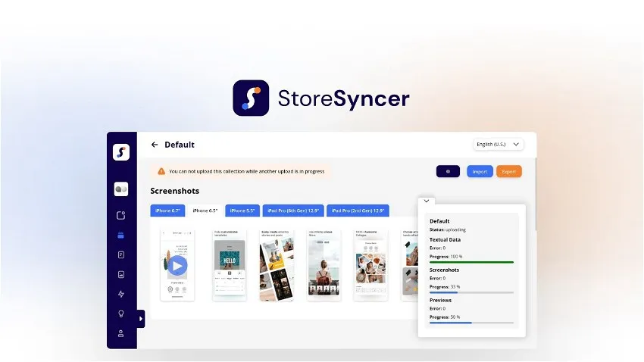
Task: Switch to iPad Pro (2nd Gen) 12.9" tab
Action: tap(358, 211)
